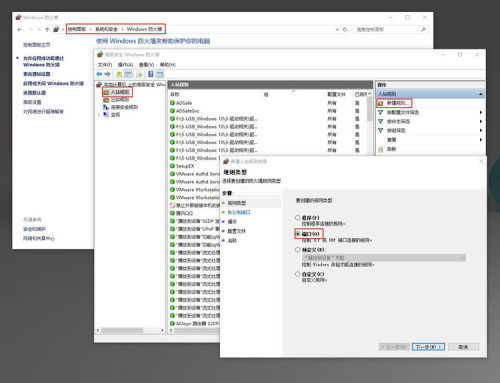This screenshot has height=383, width=500.
Task: Click the red blocked icon of 禁止外部链接 rule
Action: pos(172,205)
